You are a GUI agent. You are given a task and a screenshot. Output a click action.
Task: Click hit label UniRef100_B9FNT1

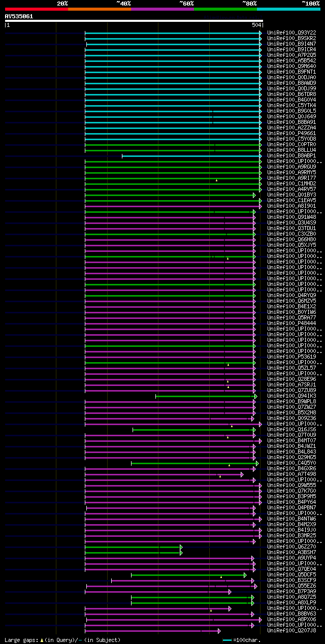click(291, 72)
